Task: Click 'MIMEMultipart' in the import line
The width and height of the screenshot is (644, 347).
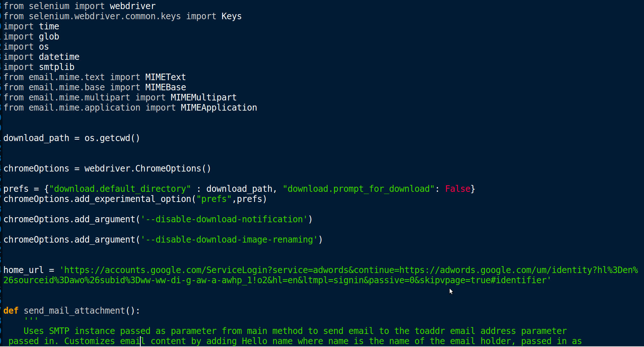Action: [203, 98]
